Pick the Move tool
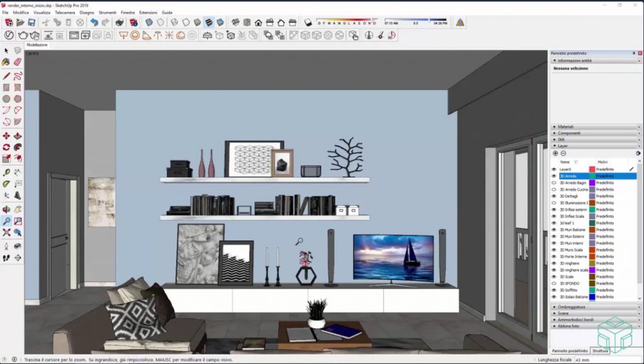The width and height of the screenshot is (644, 364). click(x=6, y=135)
